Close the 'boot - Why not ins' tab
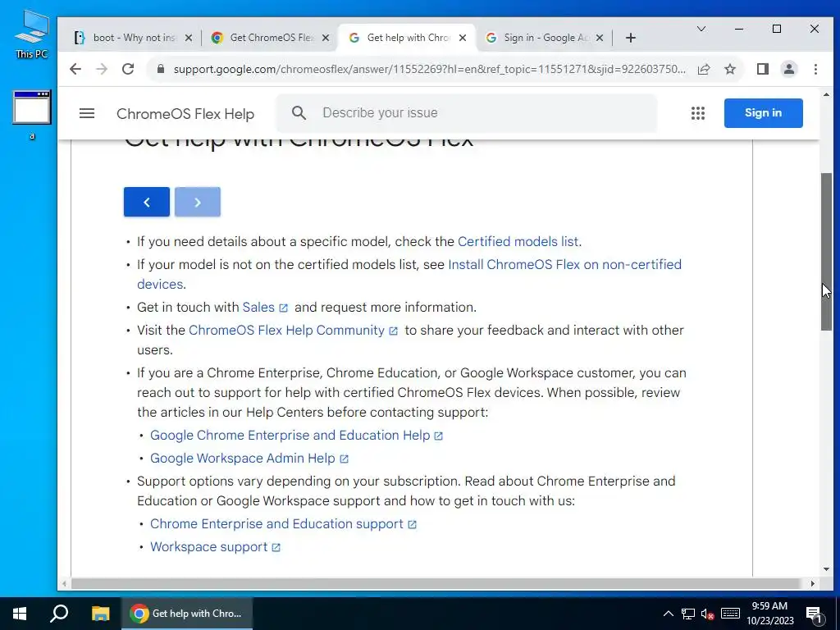The height and width of the screenshot is (630, 840). pos(189,38)
